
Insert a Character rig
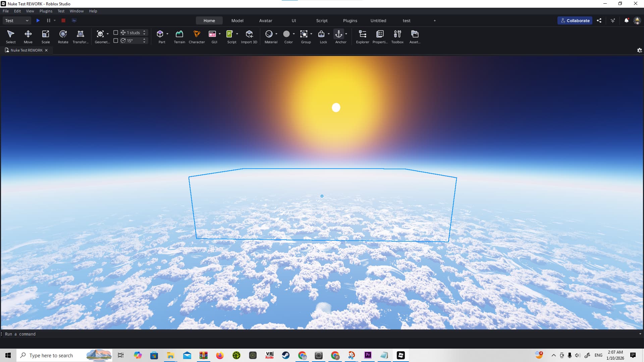[x=197, y=37]
